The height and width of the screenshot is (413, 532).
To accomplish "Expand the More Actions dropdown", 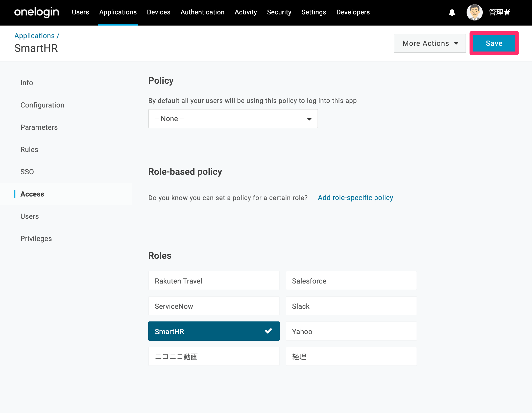I will 430,43.
